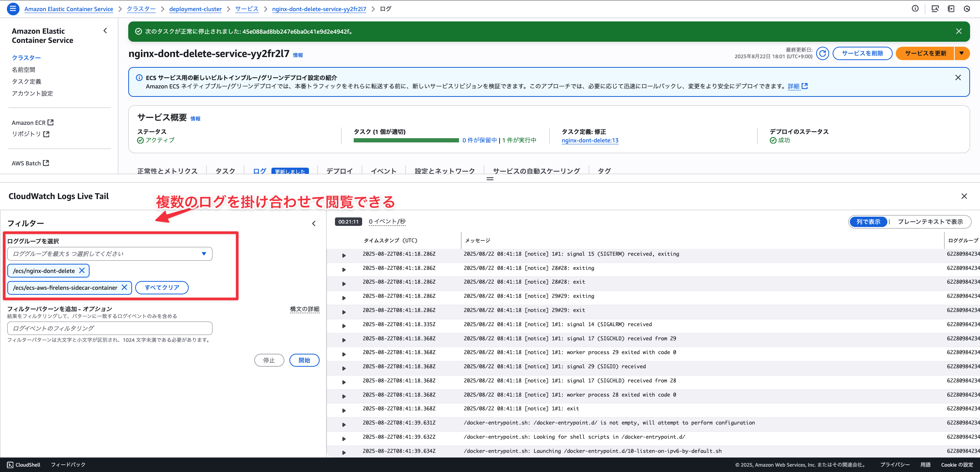Open the hamburger navigation menu
The image size is (980, 472).
click(13, 9)
